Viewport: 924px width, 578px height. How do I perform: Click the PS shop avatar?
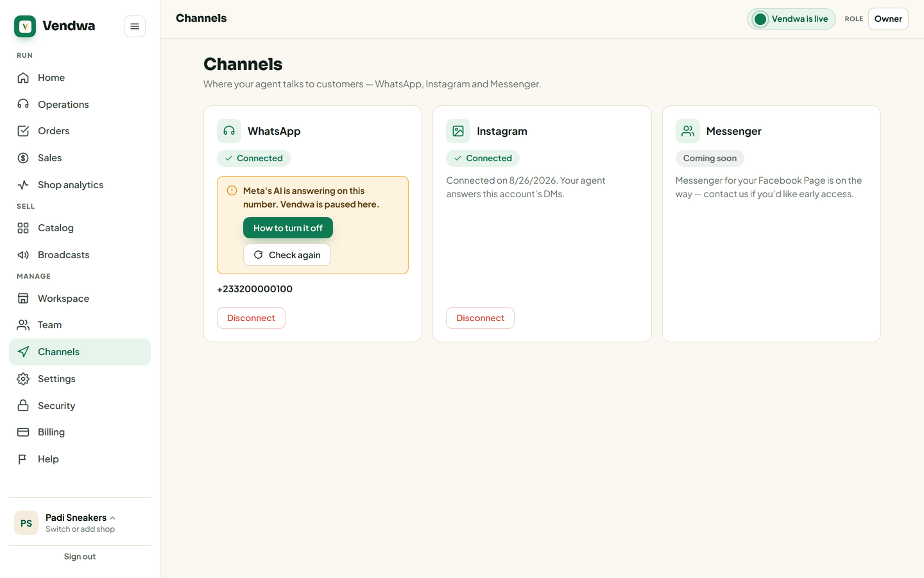coord(26,523)
